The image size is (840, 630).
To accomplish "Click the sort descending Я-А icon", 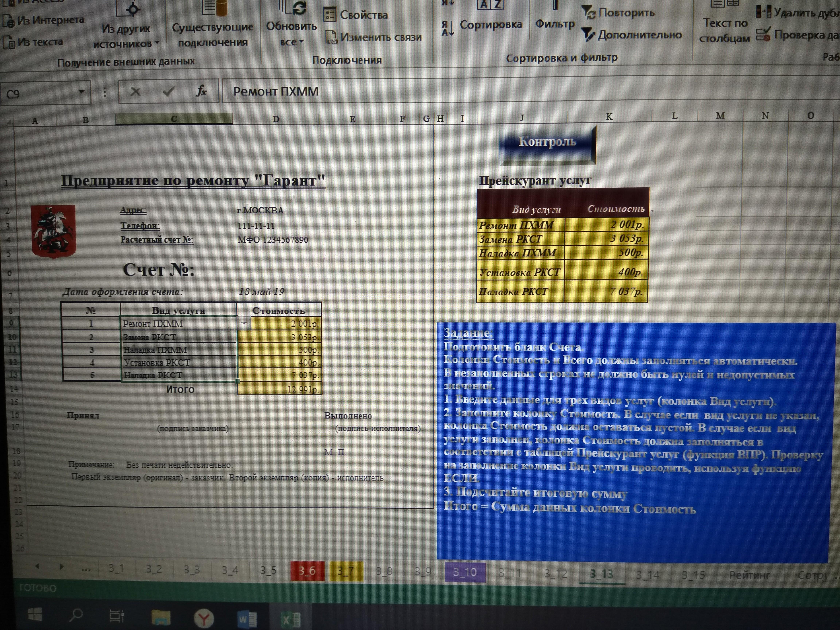I will [x=447, y=28].
